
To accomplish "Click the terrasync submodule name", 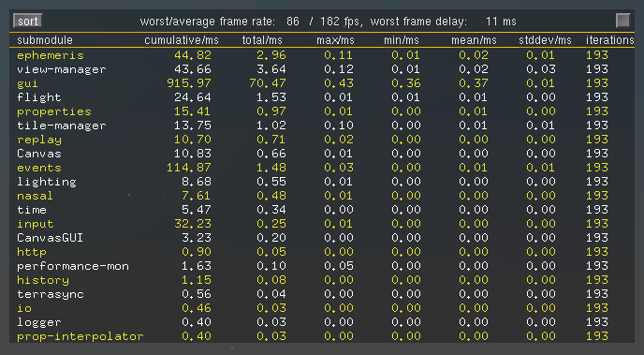I will [51, 294].
